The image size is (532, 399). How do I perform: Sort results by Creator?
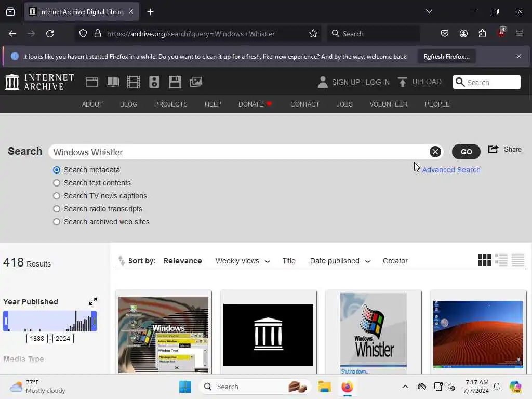(395, 261)
